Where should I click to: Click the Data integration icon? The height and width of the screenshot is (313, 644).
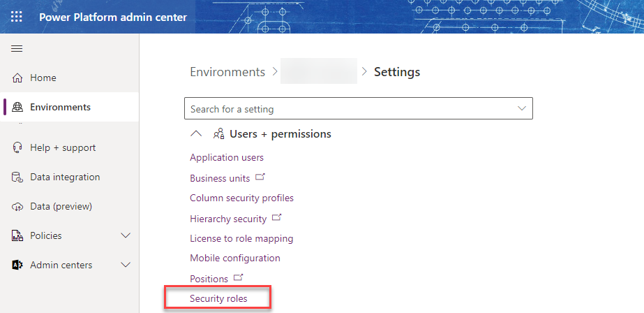tap(17, 177)
